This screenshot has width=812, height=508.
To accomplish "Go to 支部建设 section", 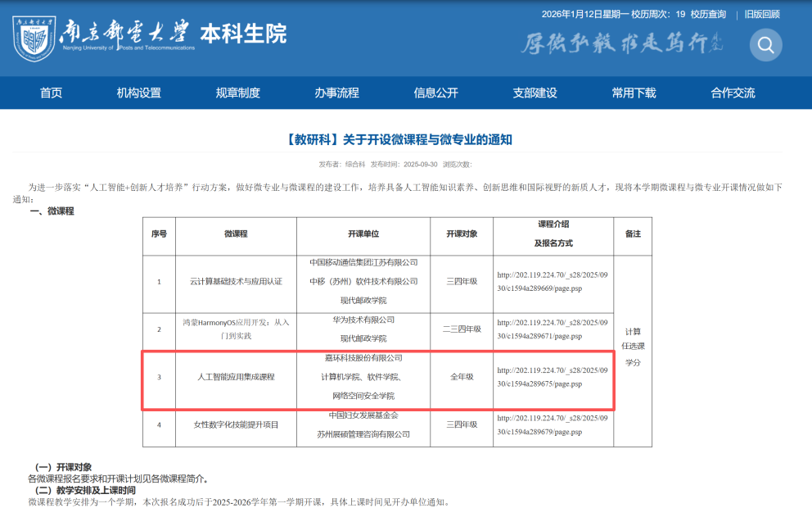I will (535, 93).
